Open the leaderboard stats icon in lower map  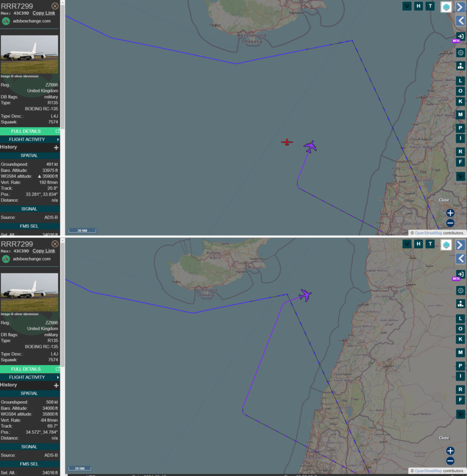tap(460, 304)
